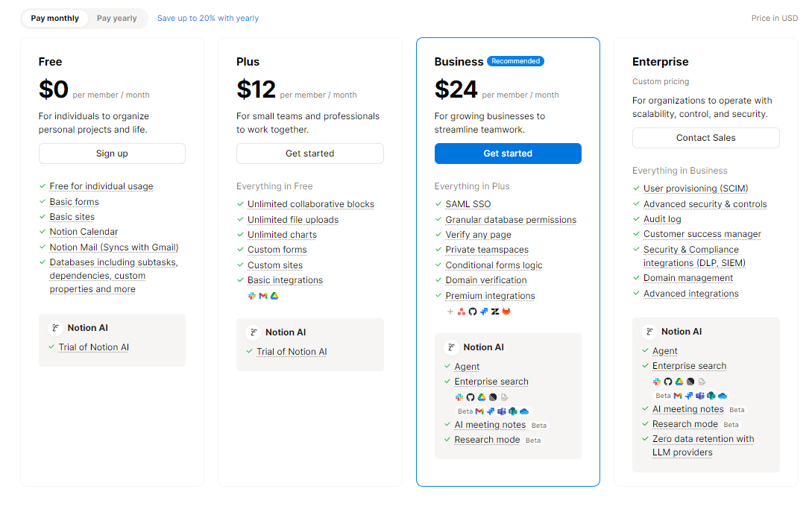Viewport: 812px width, 515px height.
Task: Click the Verify any page feature
Action: click(478, 235)
